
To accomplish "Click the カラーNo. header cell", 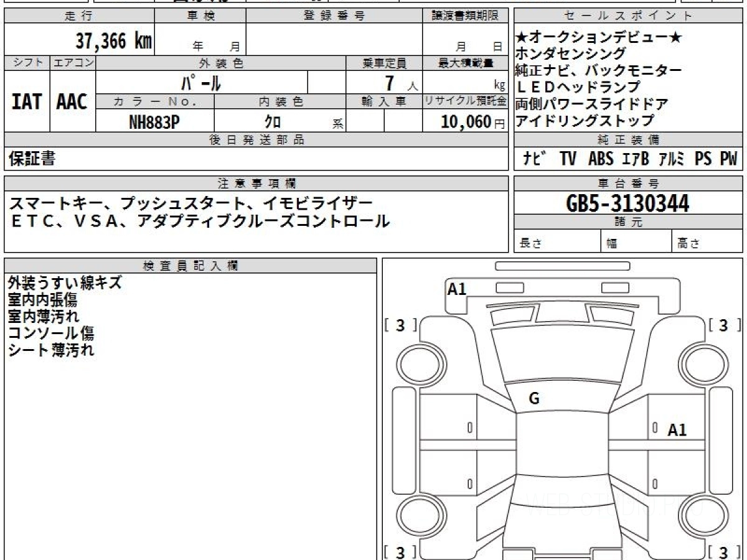I will pyautogui.click(x=155, y=101).
